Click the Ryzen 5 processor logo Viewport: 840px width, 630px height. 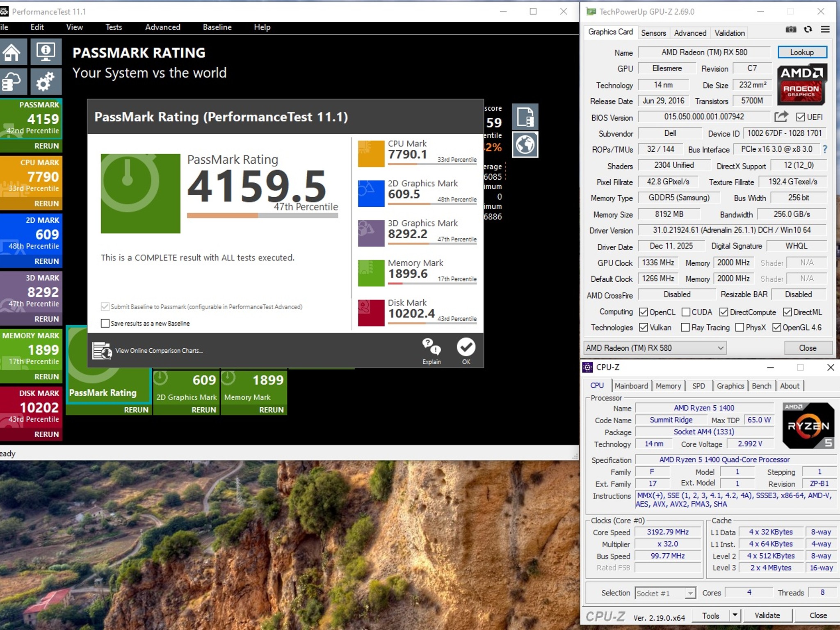pos(808,426)
